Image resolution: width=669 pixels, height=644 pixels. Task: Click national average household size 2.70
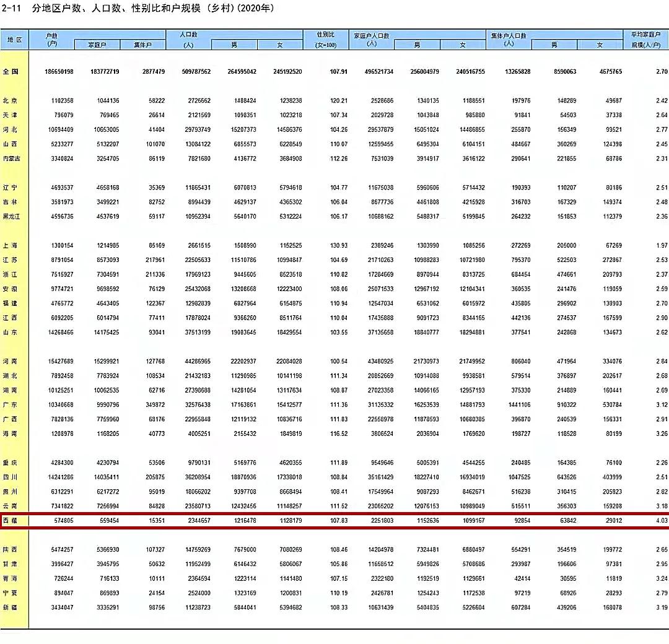(662, 72)
